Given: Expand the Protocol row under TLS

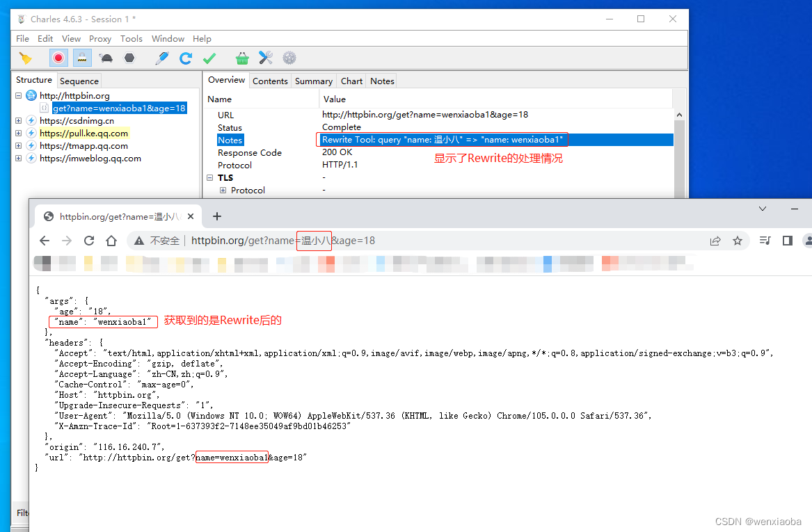Looking at the screenshot, I should (x=223, y=190).
